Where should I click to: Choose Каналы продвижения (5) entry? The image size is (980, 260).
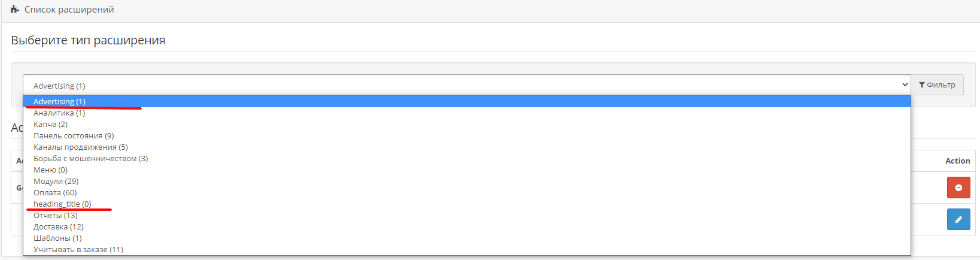click(467, 147)
